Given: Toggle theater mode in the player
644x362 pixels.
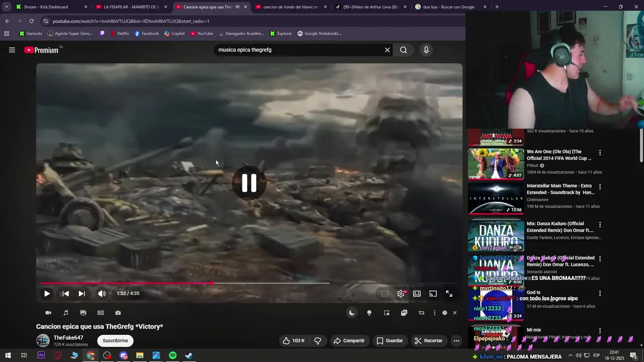Looking at the screenshot, I should (417, 294).
